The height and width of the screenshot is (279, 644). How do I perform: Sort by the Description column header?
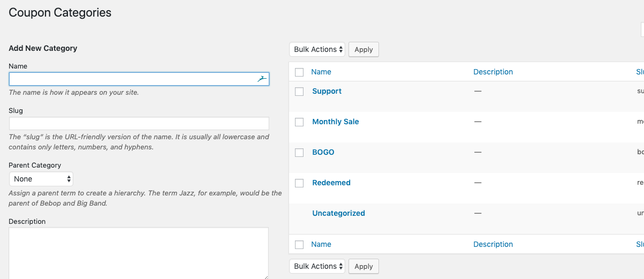coord(493,72)
